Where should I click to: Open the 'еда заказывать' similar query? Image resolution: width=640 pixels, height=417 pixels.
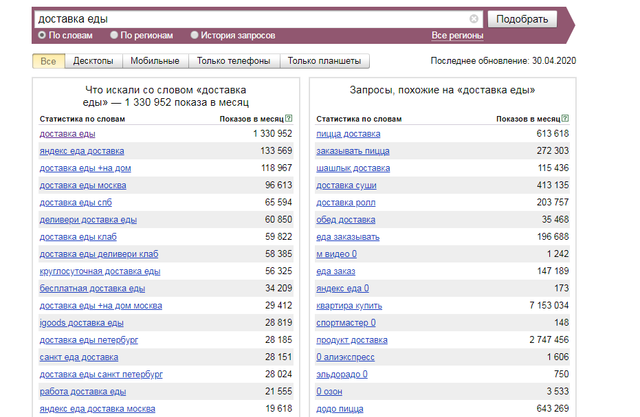pyautogui.click(x=348, y=237)
